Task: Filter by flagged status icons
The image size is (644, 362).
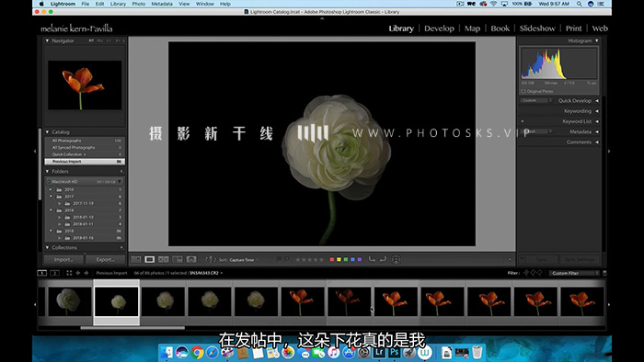Action: pyautogui.click(x=533, y=273)
